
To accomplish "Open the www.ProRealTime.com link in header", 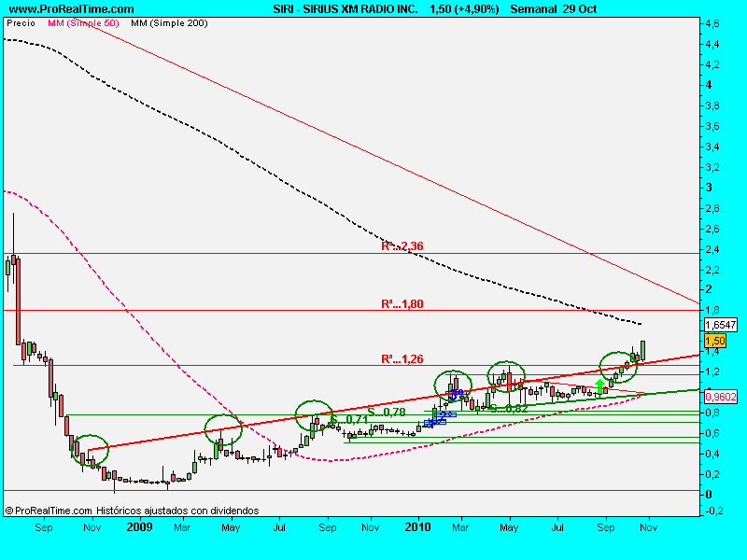I will tap(72, 9).
